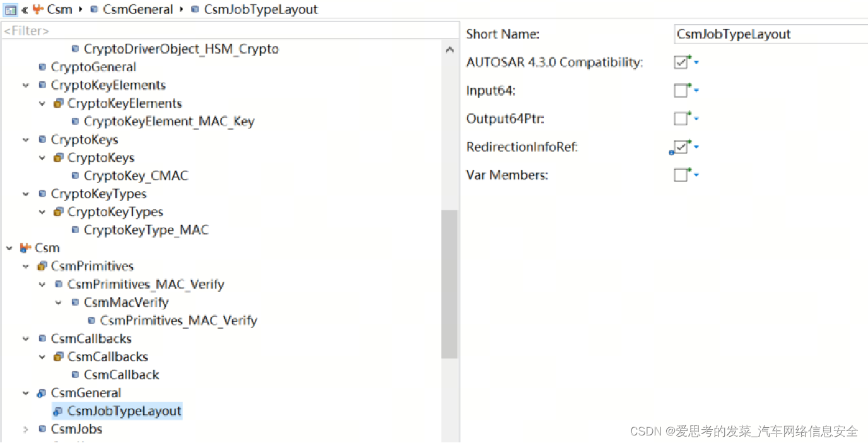Disable the AUTOSAR 4.3.0 Compatibility checkbox
868x443 pixels.
(x=682, y=62)
